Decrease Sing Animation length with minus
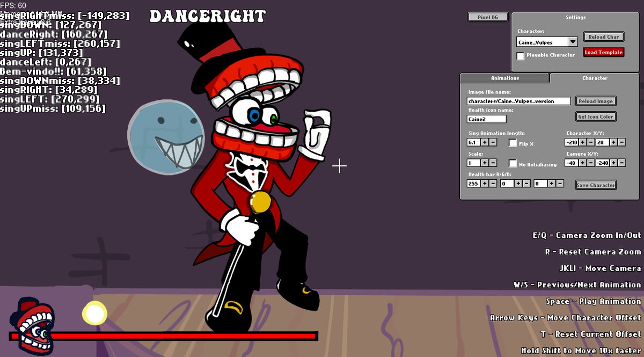644x357 pixels. pos(493,142)
